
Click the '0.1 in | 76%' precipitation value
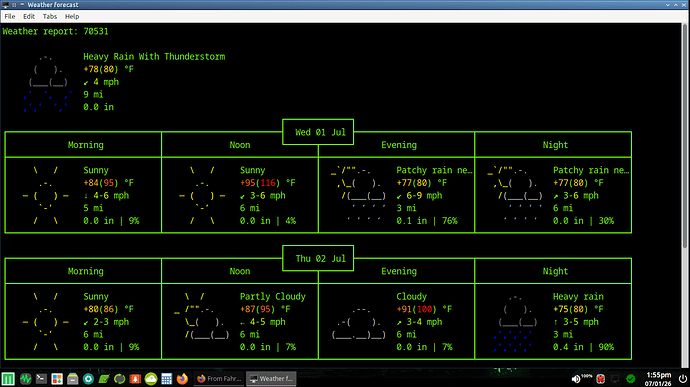coord(427,221)
